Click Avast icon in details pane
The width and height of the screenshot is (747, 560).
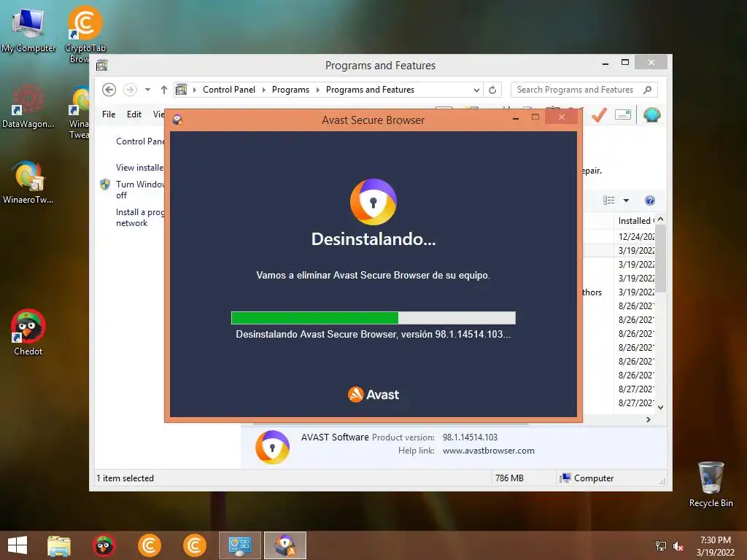[x=272, y=447]
